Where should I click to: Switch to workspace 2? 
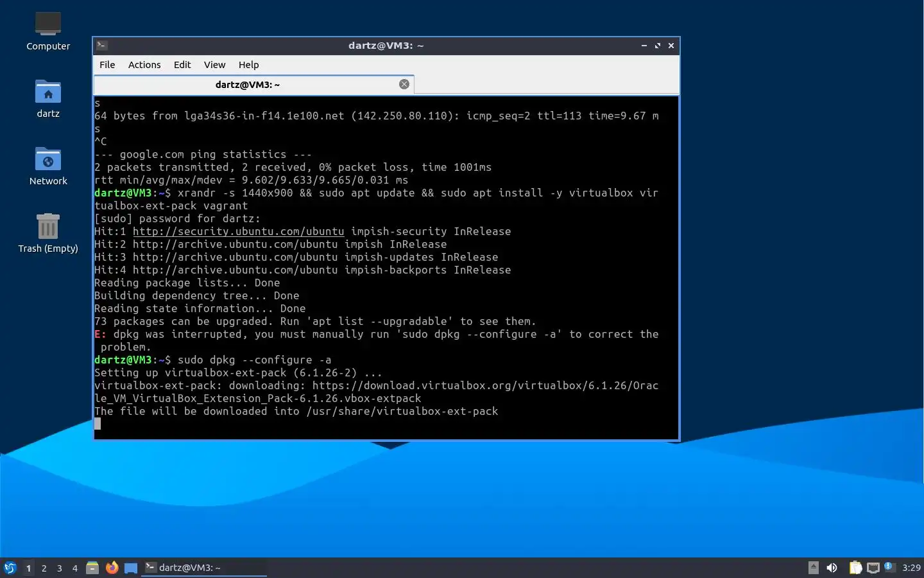coord(44,568)
